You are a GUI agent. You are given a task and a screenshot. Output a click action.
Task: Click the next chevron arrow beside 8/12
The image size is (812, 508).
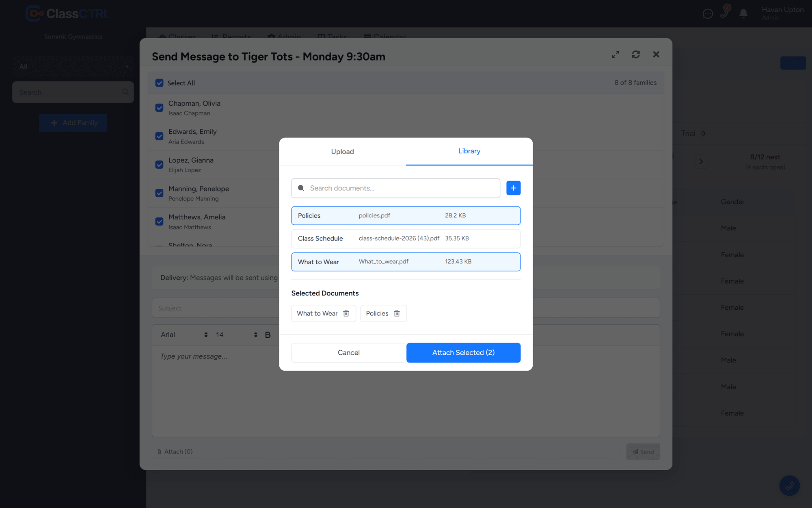coord(701,161)
